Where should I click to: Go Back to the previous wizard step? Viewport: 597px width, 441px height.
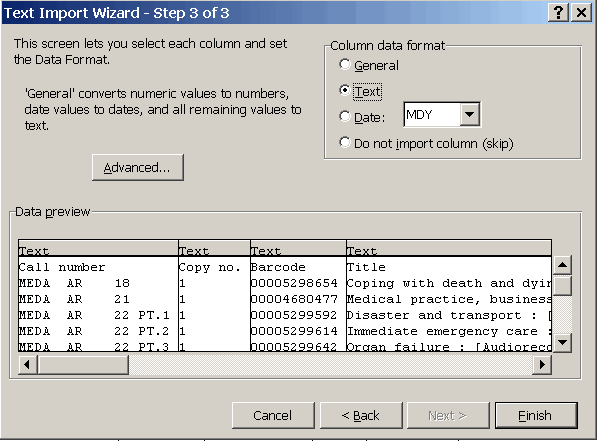(x=361, y=415)
